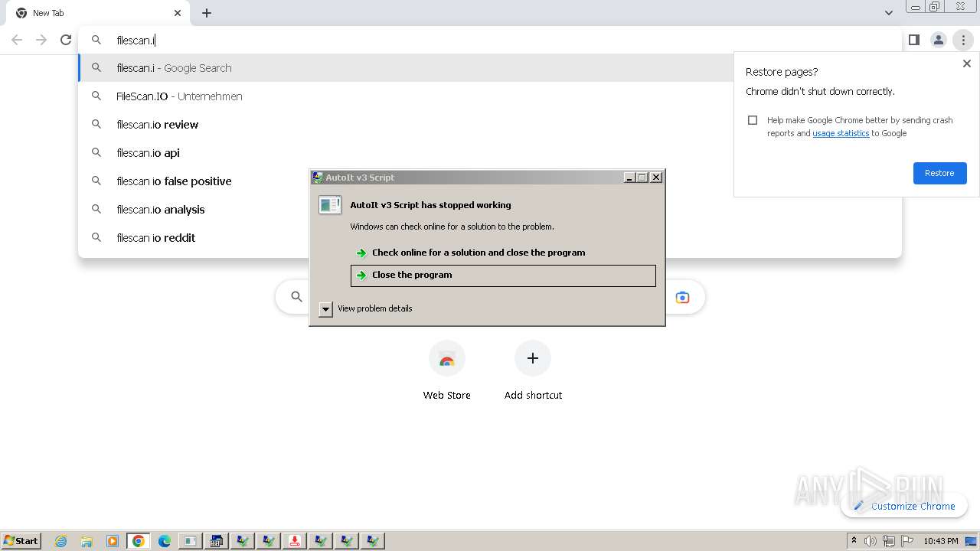
Task: Click Chrome's forward navigation arrow
Action: click(x=41, y=40)
